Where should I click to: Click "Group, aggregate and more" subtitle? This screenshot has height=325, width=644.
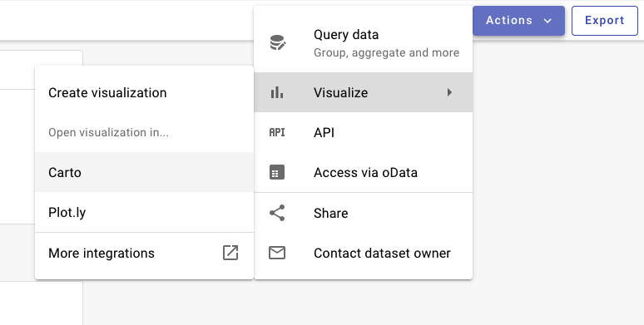tap(386, 52)
